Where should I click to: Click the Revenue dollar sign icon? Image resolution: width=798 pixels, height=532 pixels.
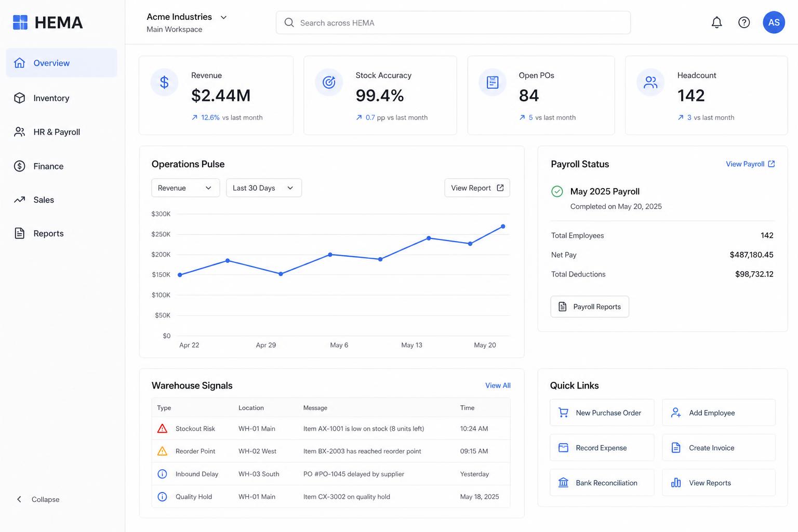[164, 82]
